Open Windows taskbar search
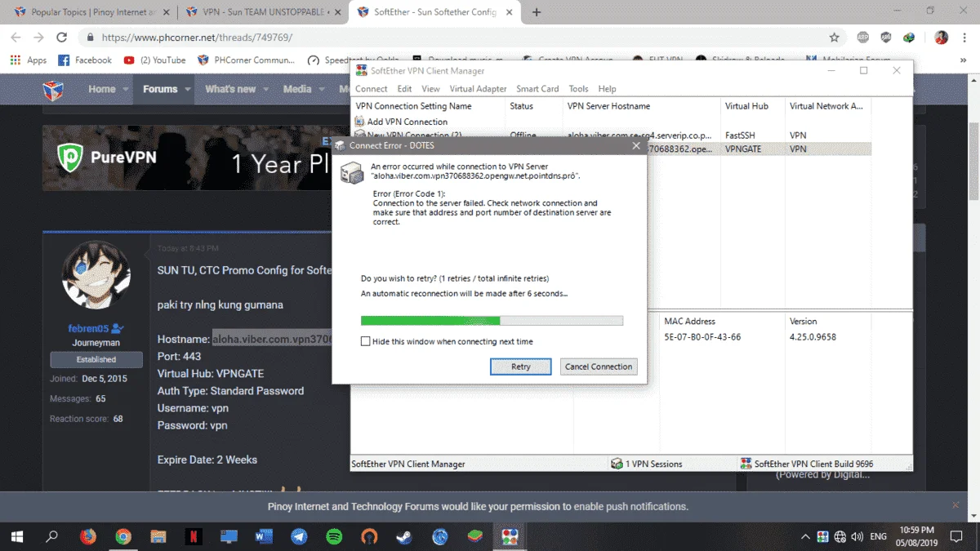The width and height of the screenshot is (980, 551). click(52, 536)
